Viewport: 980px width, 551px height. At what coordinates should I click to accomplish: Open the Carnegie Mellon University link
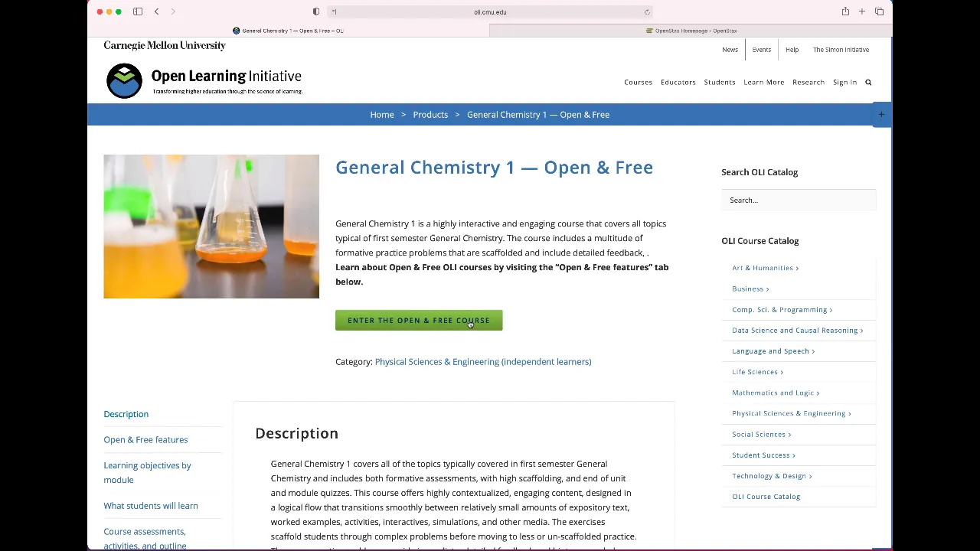[x=165, y=46]
